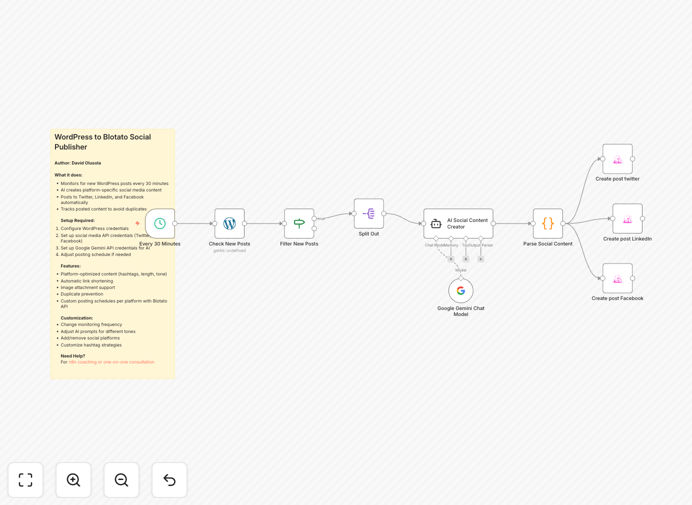
Task: Click the AI Social Content Creator robot icon
Action: tap(436, 224)
